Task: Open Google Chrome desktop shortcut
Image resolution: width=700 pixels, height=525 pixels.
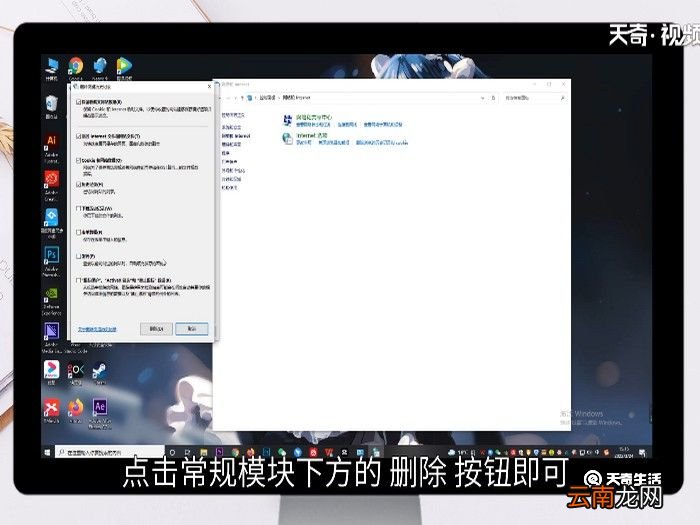Action: (76, 69)
